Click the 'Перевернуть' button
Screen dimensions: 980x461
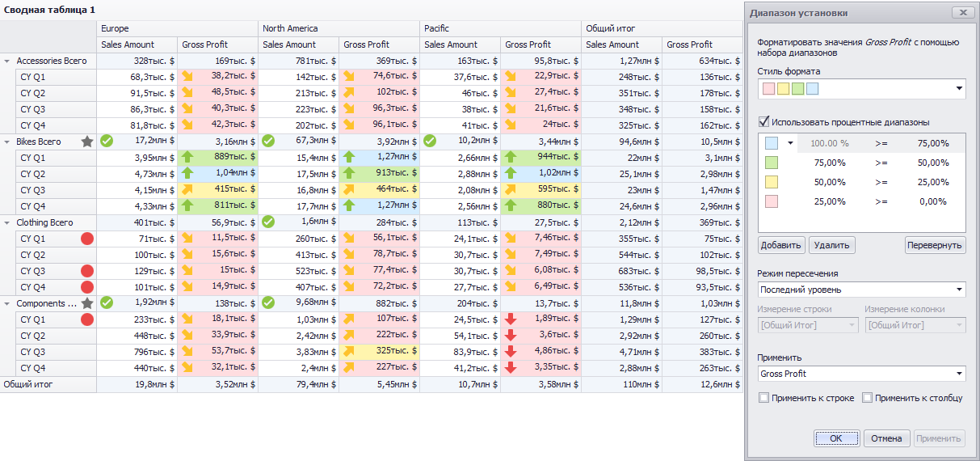(936, 245)
